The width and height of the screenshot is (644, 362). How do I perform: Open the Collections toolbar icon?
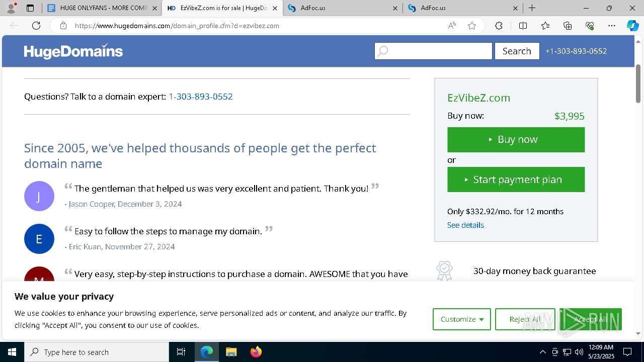pos(568,26)
